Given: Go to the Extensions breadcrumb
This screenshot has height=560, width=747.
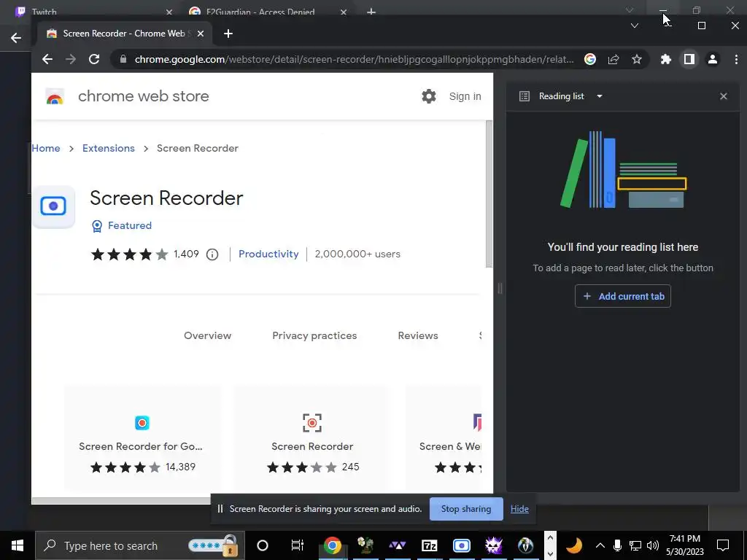Looking at the screenshot, I should point(109,148).
